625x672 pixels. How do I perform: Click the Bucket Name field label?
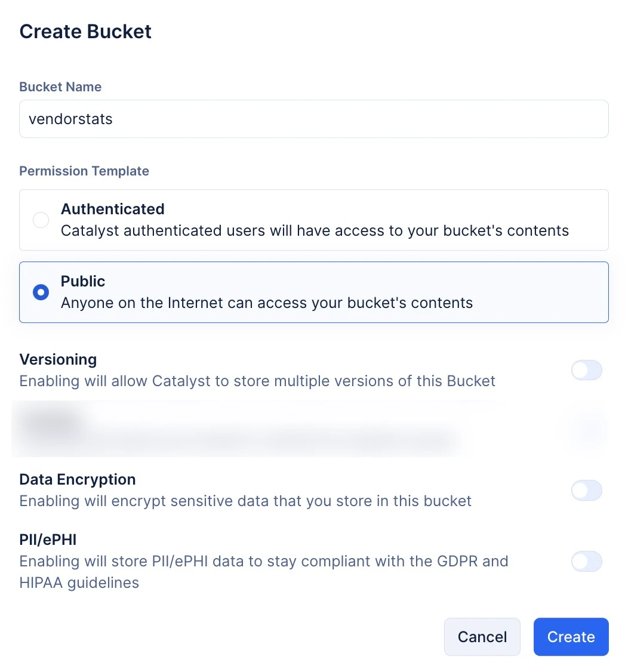pos(60,87)
